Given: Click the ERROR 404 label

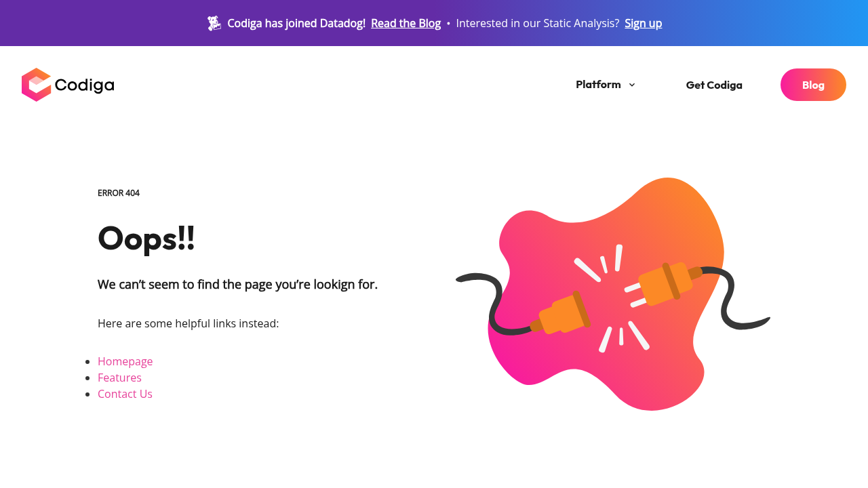Looking at the screenshot, I should coord(119,193).
